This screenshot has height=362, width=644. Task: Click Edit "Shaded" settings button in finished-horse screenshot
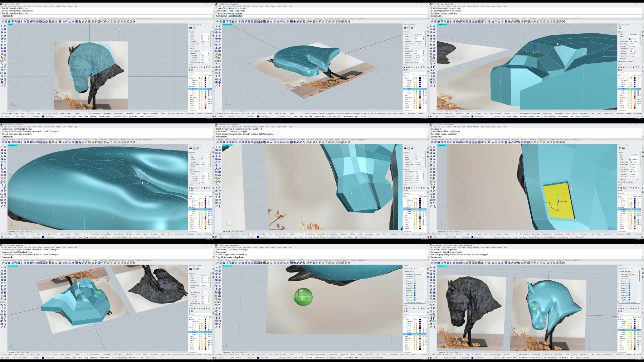[629, 302]
